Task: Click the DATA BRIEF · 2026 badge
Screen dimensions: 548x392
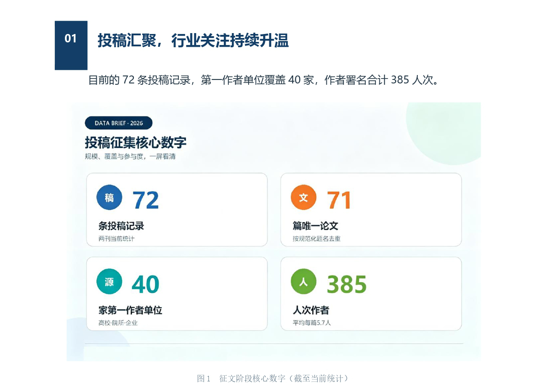Action: click(119, 123)
